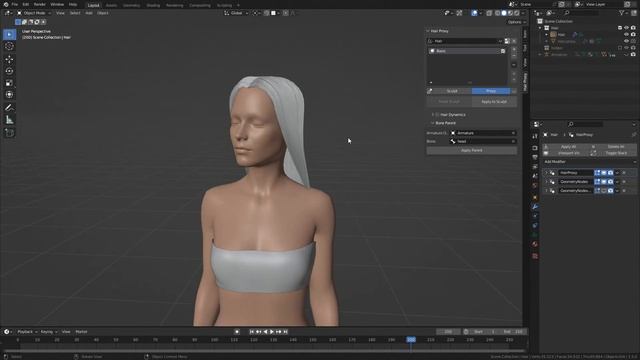The width and height of the screenshot is (640, 360).
Task: Open the Scene properties tab icon
Action: pyautogui.click(x=535, y=176)
